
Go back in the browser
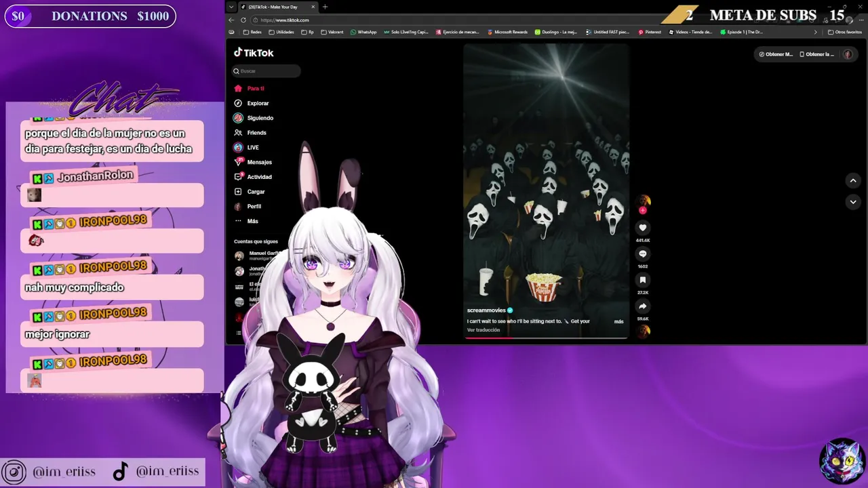click(232, 20)
